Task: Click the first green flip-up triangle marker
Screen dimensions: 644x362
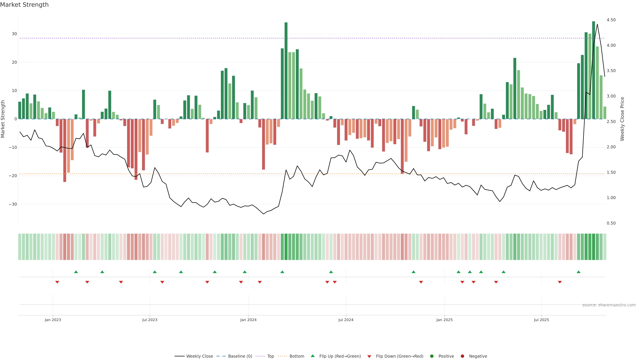Action: pyautogui.click(x=76, y=272)
